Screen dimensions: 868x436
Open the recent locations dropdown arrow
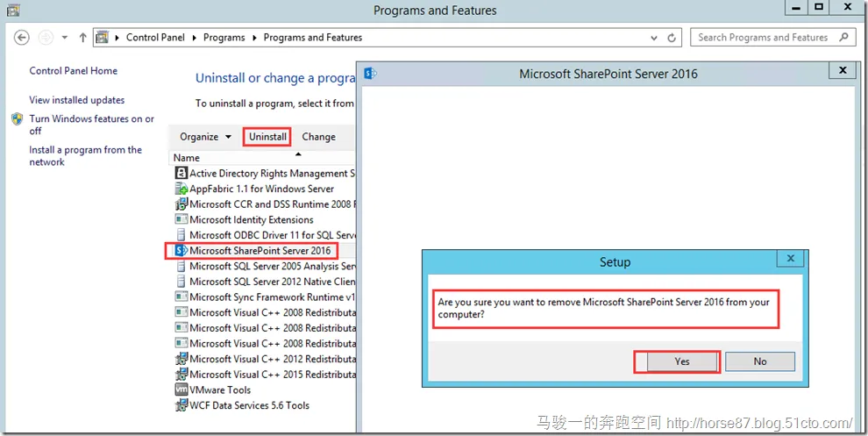click(65, 38)
